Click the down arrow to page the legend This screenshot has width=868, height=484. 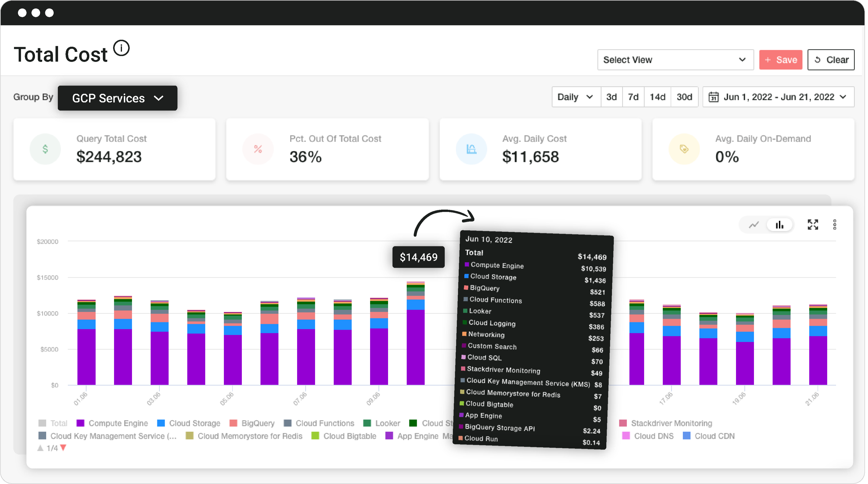tap(63, 448)
